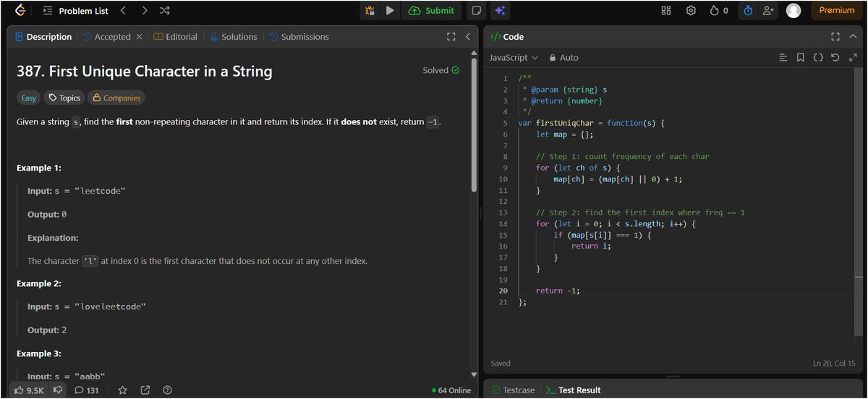This screenshot has height=399, width=868.
Task: Switch to the Testcase tab
Action: pos(514,390)
